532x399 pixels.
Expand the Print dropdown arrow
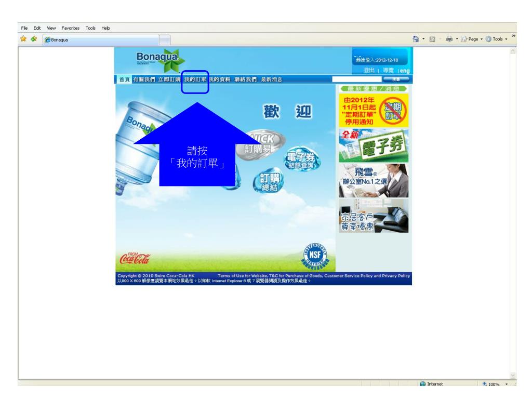457,39
